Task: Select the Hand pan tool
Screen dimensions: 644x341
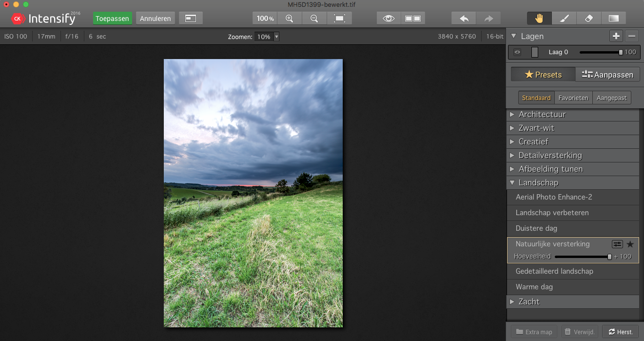Action: tap(539, 19)
